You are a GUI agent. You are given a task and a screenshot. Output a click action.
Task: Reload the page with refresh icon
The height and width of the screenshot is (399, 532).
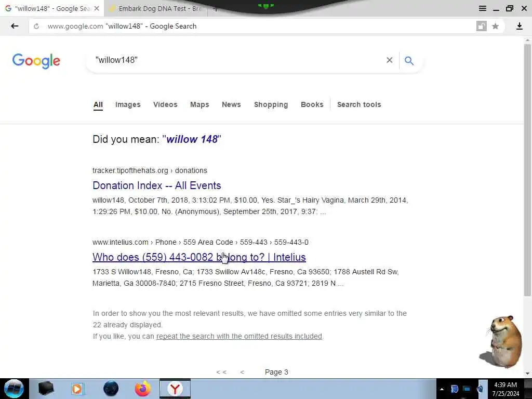tap(36, 26)
